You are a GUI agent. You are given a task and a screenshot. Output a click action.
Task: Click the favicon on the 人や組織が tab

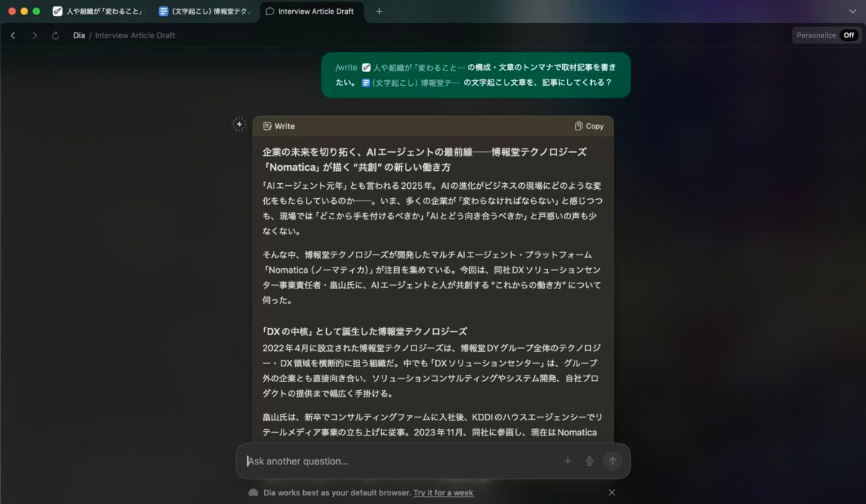(58, 12)
